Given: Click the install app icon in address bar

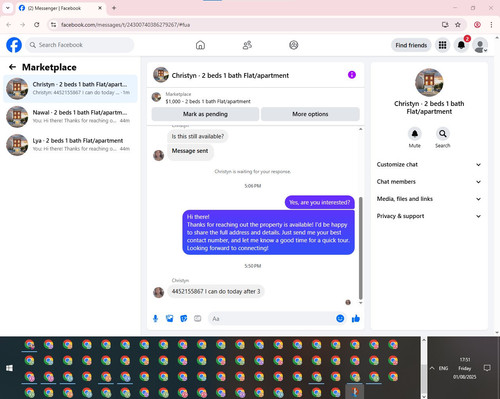Looking at the screenshot, I should [445, 25].
